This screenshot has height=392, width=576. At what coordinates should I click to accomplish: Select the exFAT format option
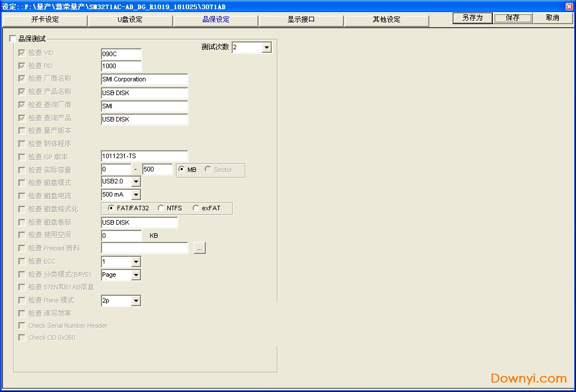tap(196, 208)
